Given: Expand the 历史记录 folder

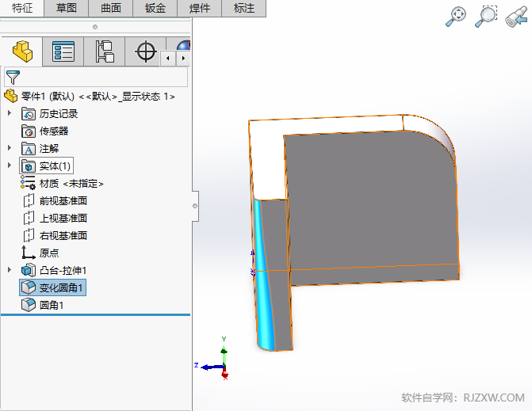Looking at the screenshot, I should [x=10, y=113].
